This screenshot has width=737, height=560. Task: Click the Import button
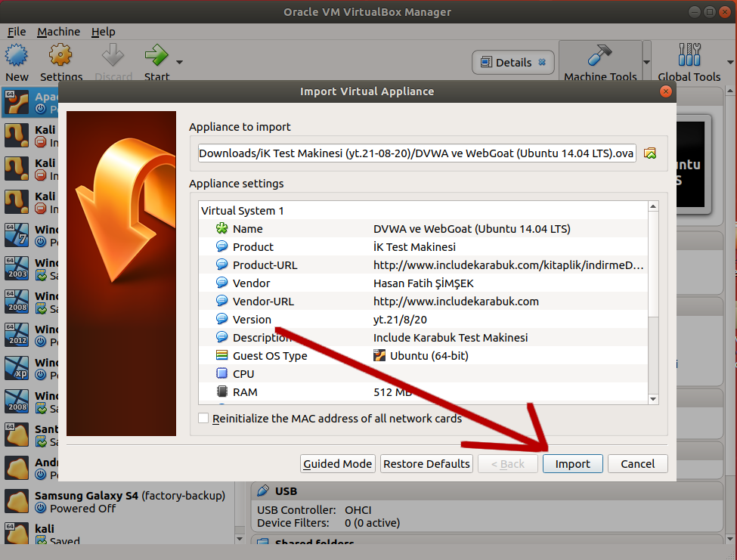tap(572, 464)
